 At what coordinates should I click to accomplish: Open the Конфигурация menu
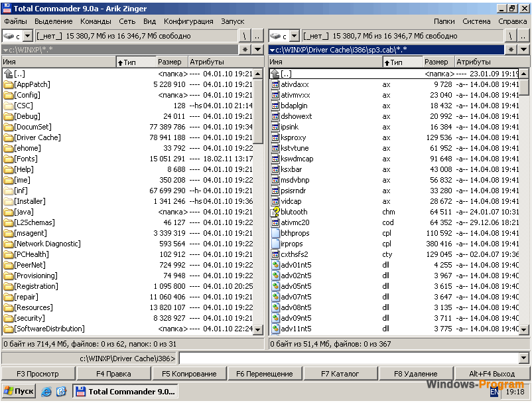(x=188, y=21)
